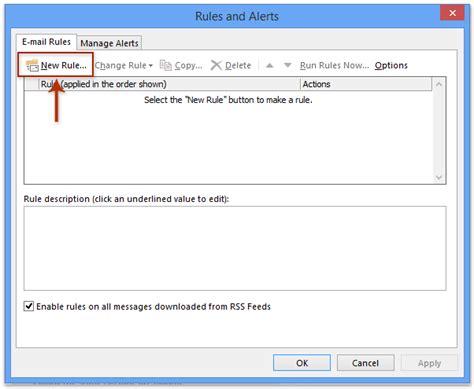Click the Rule (applied in order) column header
The width and height of the screenshot is (474, 389).
[170, 84]
